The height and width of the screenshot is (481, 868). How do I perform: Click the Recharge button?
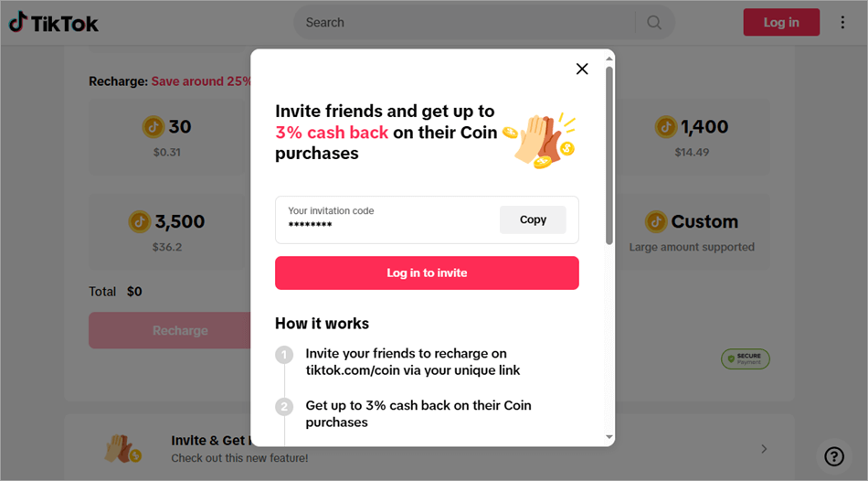(171, 330)
